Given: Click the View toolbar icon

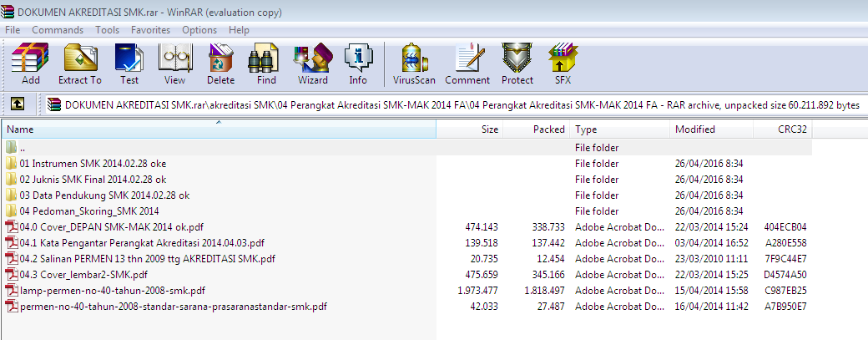Looking at the screenshot, I should (x=175, y=64).
